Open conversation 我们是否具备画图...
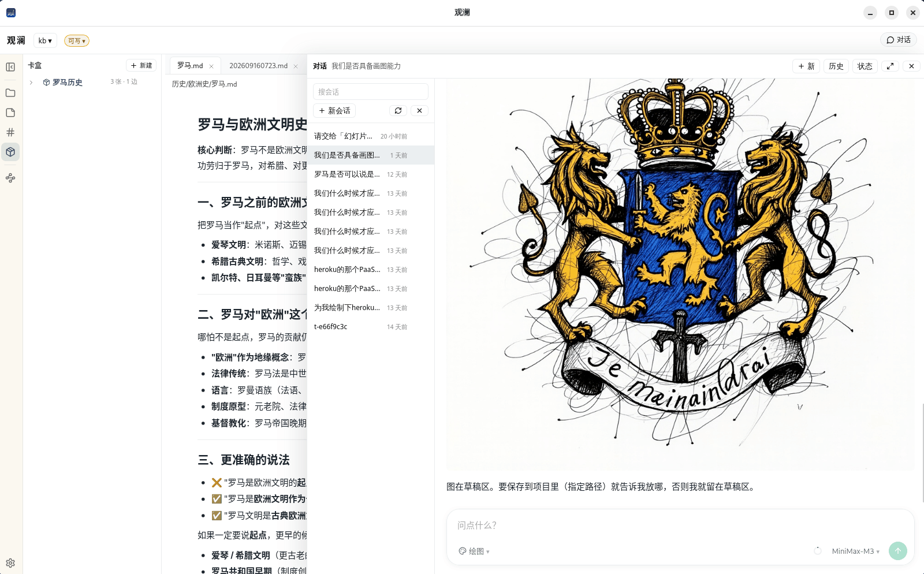This screenshot has height=574, width=924. coord(371,155)
